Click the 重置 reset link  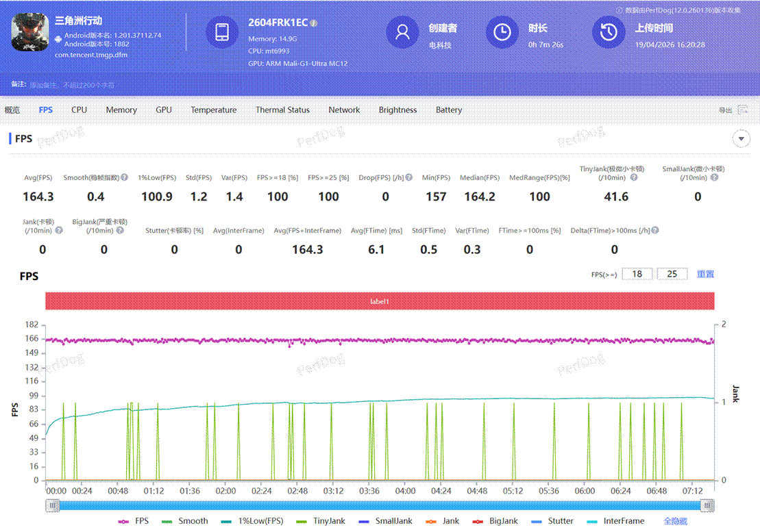tap(705, 274)
